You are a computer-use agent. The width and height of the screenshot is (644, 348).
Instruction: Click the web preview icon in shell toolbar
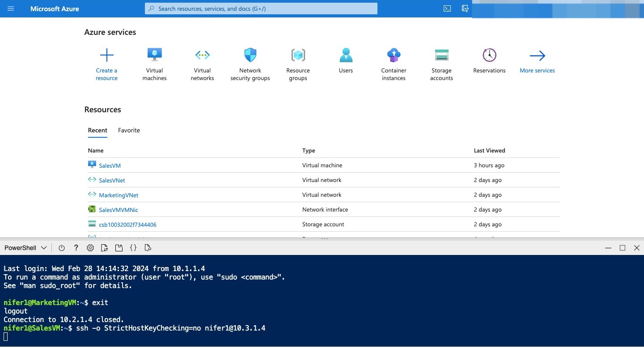(x=148, y=248)
